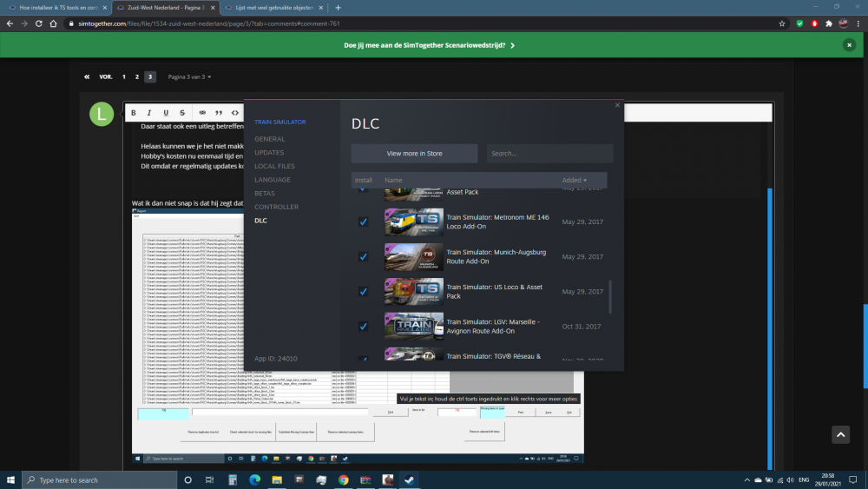Click the Bold formatting icon
The image size is (868, 489).
coord(133,113)
